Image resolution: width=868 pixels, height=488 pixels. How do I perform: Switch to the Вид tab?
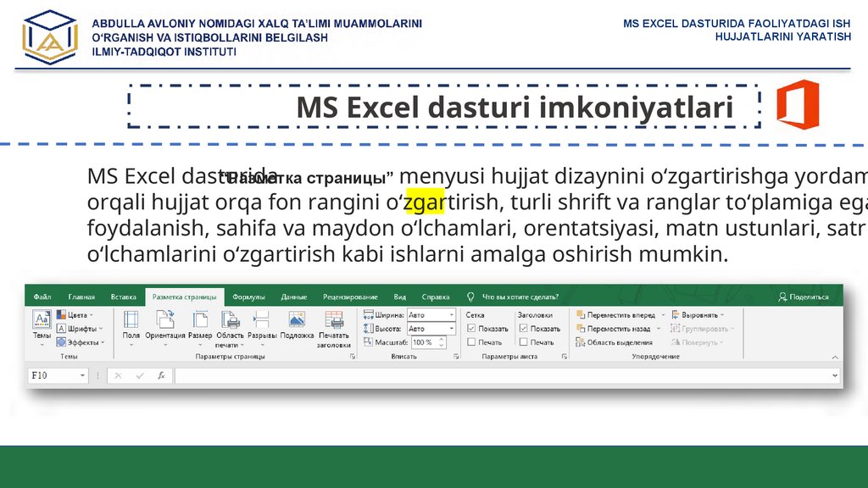(x=400, y=297)
